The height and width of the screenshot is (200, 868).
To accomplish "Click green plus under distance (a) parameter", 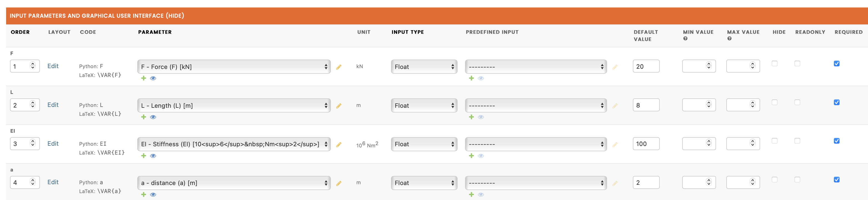I will 144,194.
